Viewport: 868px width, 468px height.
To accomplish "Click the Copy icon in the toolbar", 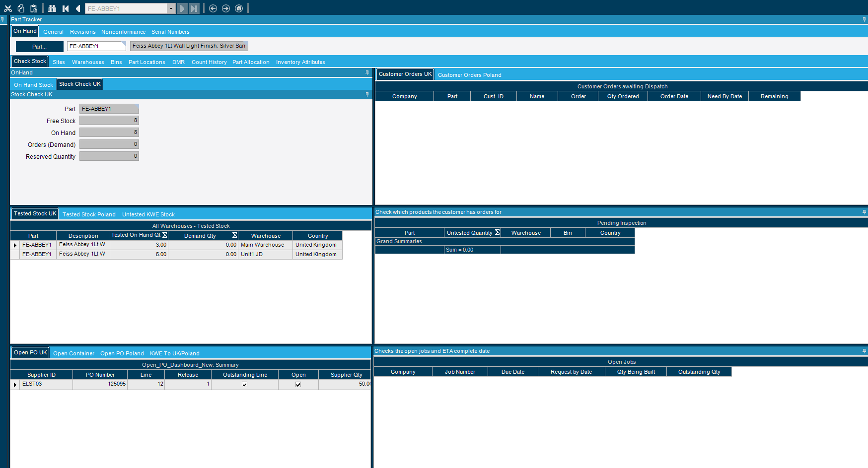I will [21, 8].
